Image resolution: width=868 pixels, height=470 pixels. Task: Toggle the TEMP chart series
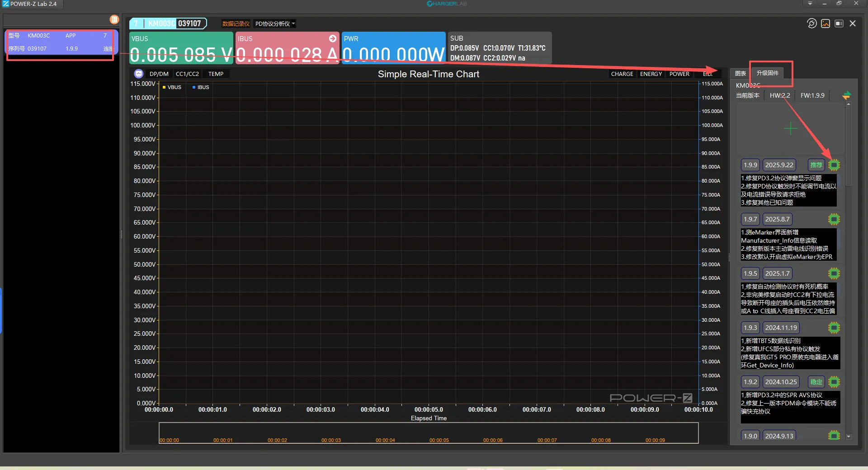(x=216, y=74)
